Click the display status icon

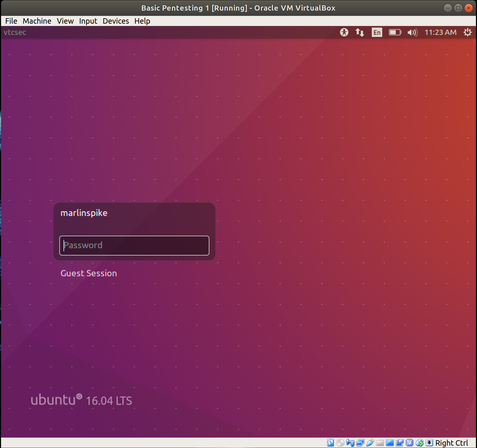390,443
